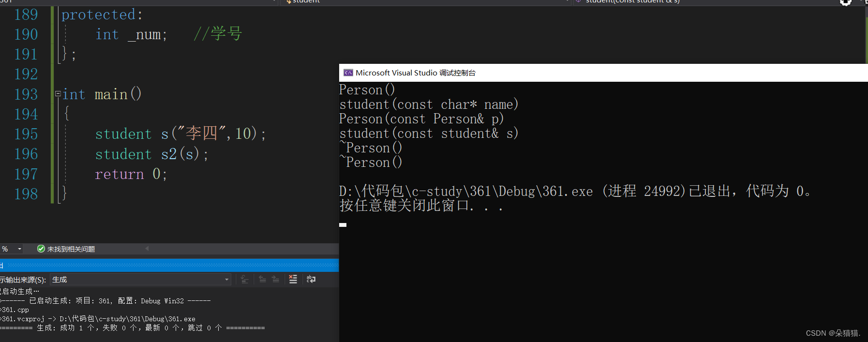This screenshot has width=868, height=342.
Task: Click the 未找到相关问题 status text
Action: pos(71,249)
